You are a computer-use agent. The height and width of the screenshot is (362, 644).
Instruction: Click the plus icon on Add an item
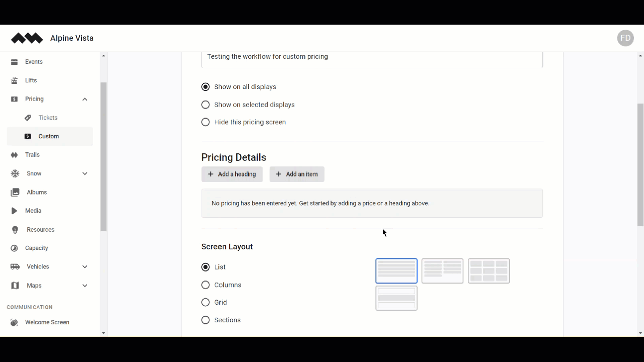coord(278,174)
